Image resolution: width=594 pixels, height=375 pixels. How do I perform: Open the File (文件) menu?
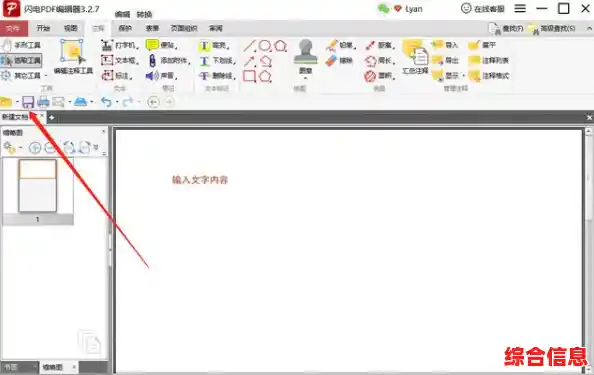point(14,28)
